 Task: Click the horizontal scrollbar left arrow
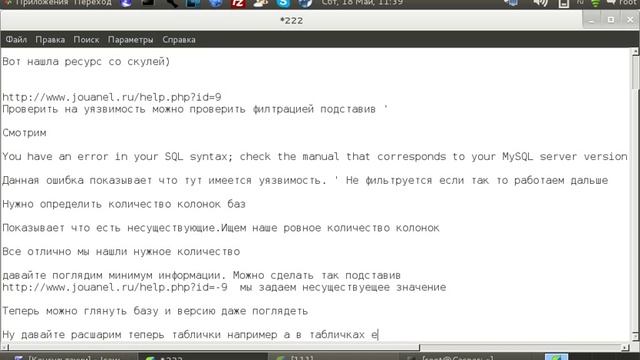tap(4, 347)
